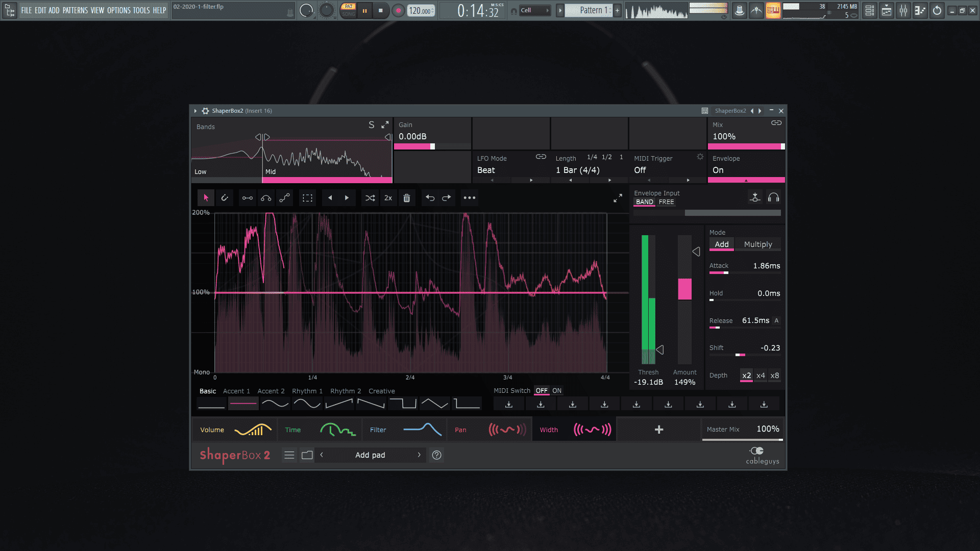Switch to Rhythm 2 wave tab
980x551 pixels.
coord(346,391)
